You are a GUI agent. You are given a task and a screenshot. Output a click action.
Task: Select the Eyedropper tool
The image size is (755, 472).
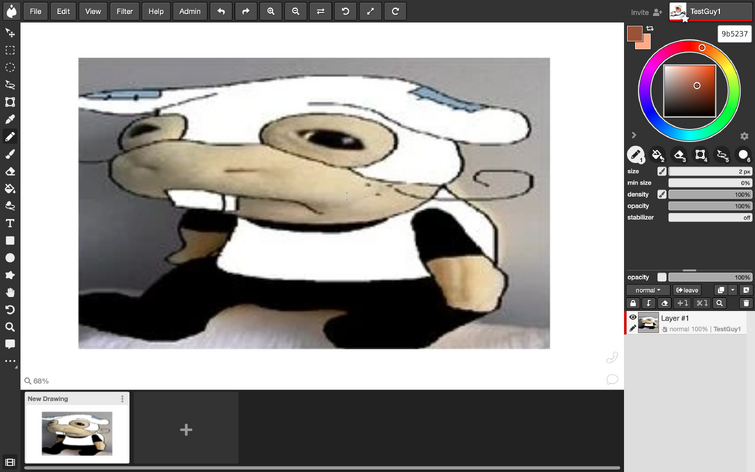click(10, 119)
